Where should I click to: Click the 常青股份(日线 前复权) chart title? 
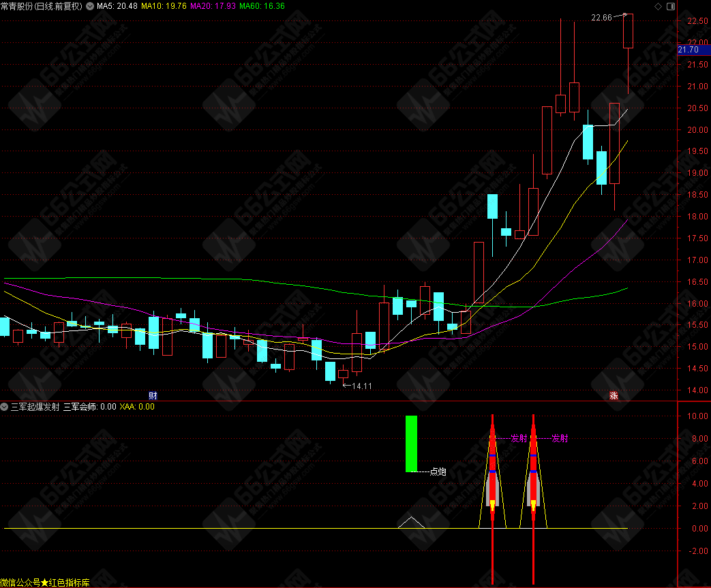coord(42,6)
